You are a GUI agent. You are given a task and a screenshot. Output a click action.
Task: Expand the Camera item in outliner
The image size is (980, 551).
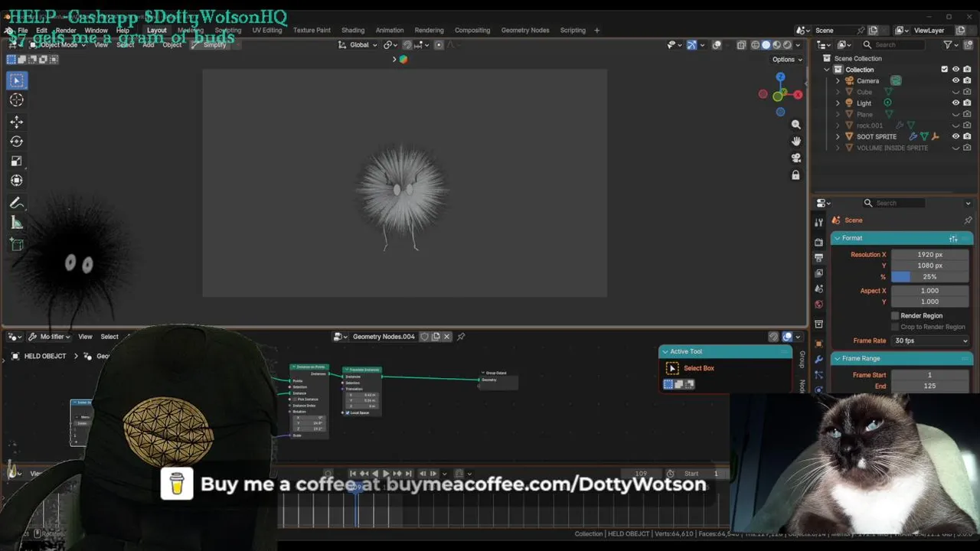pos(838,80)
